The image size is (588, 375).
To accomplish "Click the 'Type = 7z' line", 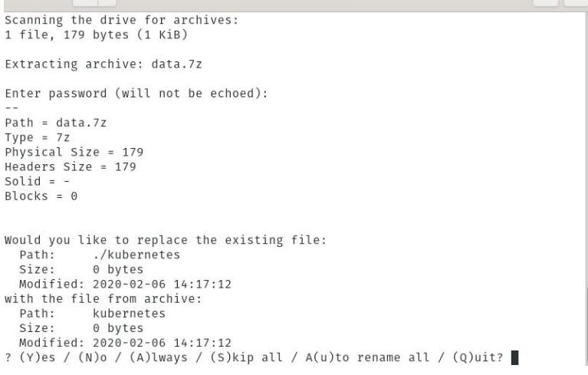I will coord(37,137).
